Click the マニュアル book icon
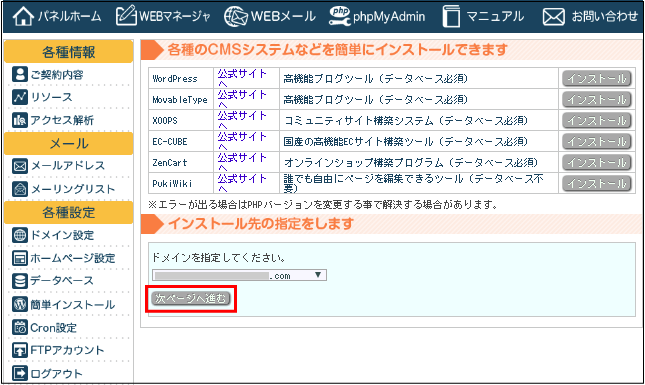This screenshot has height=385, width=645. pos(451,16)
